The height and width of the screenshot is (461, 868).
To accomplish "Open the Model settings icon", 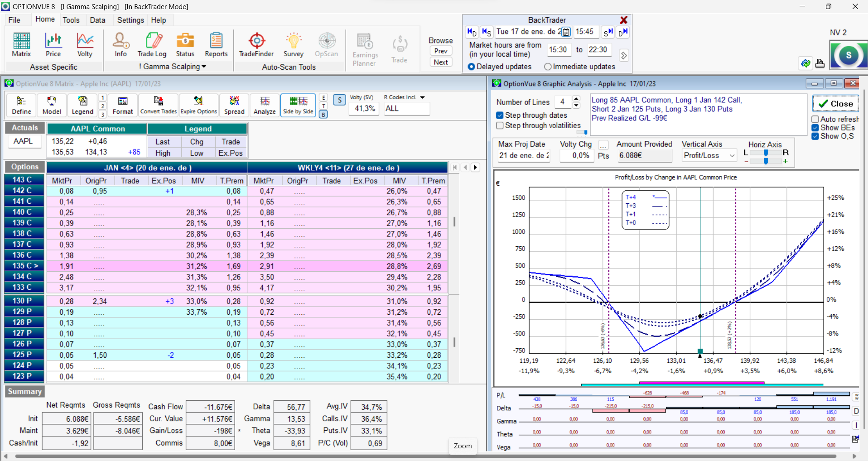I will (52, 105).
